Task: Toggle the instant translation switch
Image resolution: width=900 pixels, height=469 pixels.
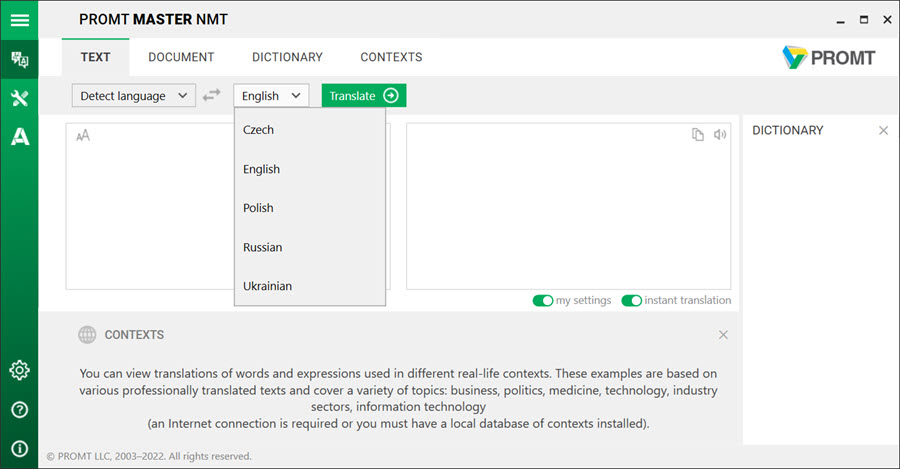Action: pyautogui.click(x=631, y=300)
